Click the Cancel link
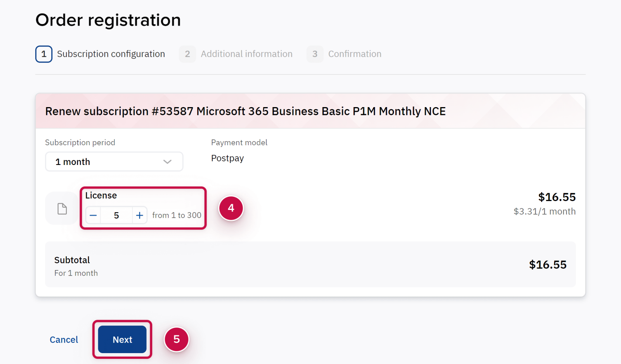 (64, 340)
